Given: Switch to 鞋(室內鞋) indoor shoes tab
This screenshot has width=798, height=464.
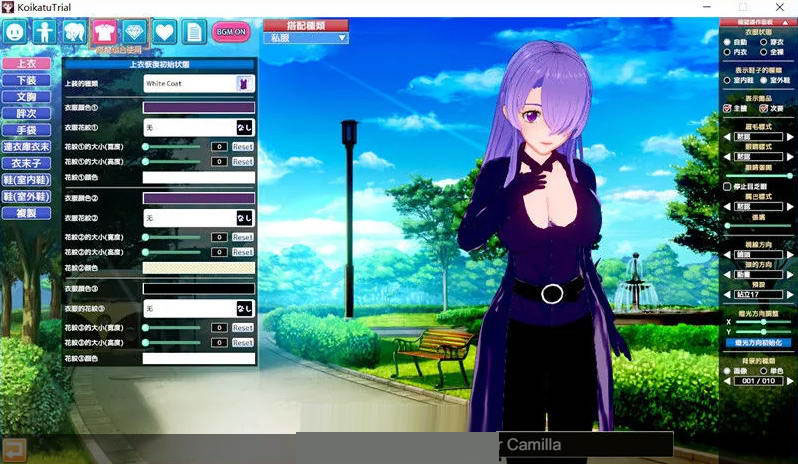Looking at the screenshot, I should click(26, 180).
